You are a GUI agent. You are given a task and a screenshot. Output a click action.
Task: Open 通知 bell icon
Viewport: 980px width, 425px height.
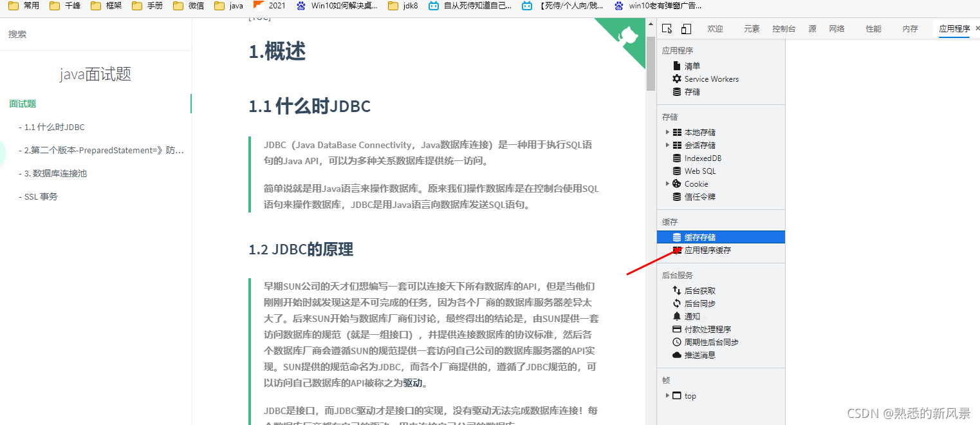click(x=677, y=316)
